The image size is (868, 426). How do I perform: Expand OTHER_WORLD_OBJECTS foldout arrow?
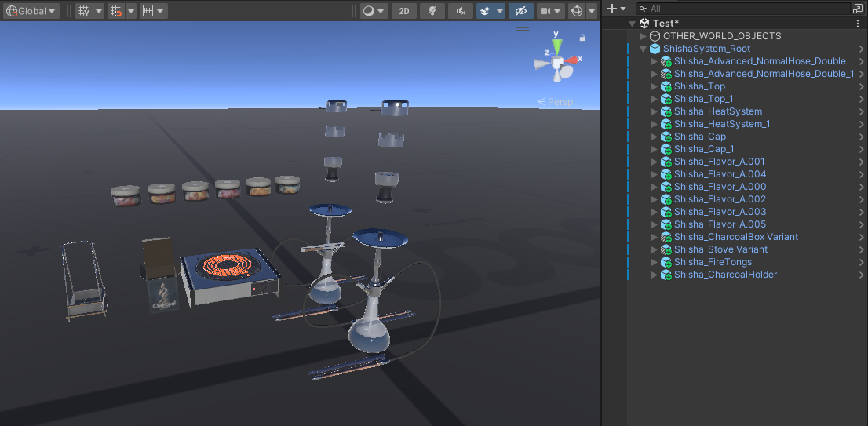(644, 36)
